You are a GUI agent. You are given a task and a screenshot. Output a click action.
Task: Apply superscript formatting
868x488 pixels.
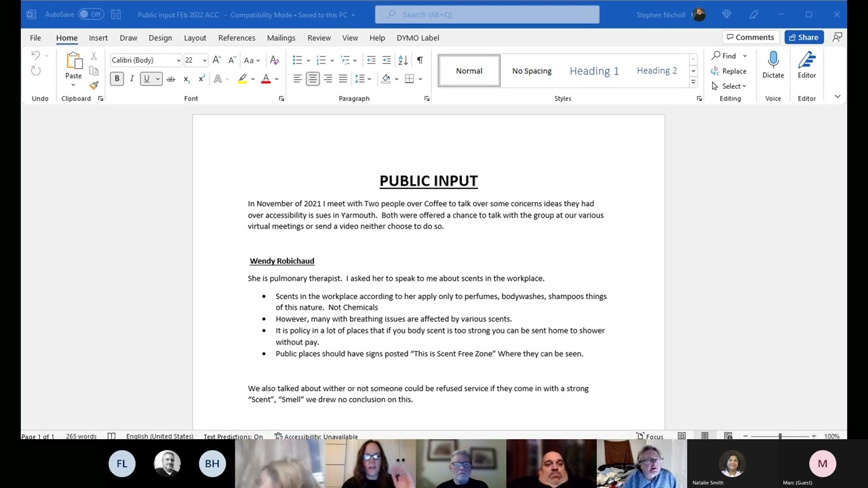coord(201,79)
